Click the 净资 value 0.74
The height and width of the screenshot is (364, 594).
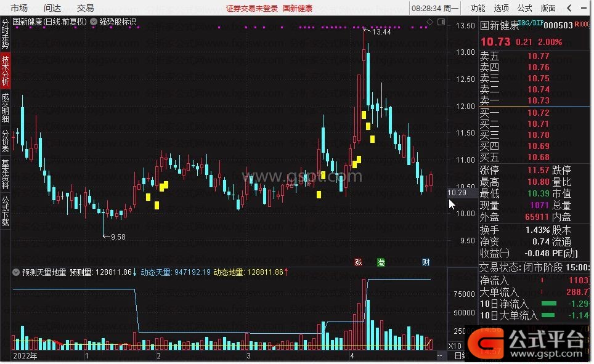pyautogui.click(x=541, y=241)
